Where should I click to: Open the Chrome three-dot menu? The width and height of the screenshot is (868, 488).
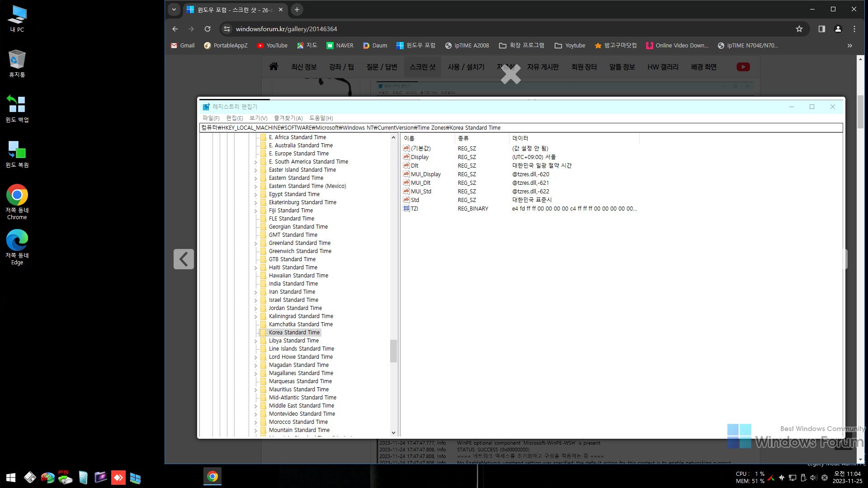pyautogui.click(x=854, y=29)
